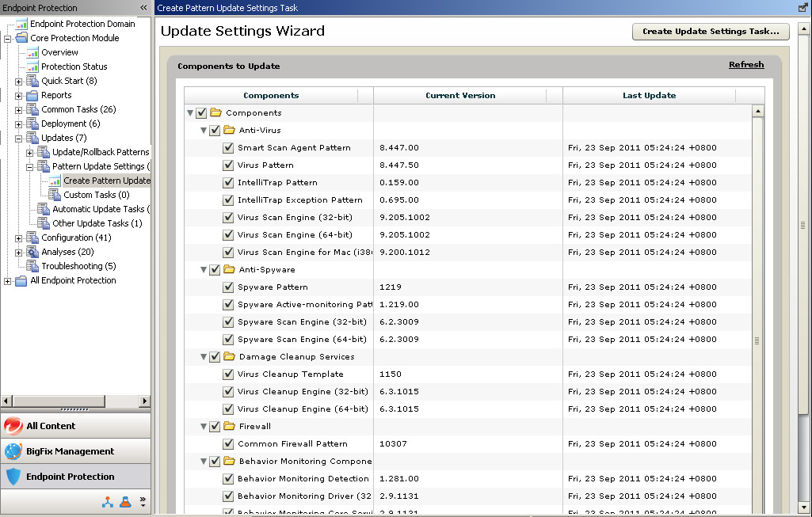Collapse the Anti-Spyware group triangle
The image size is (812, 517).
tap(204, 270)
